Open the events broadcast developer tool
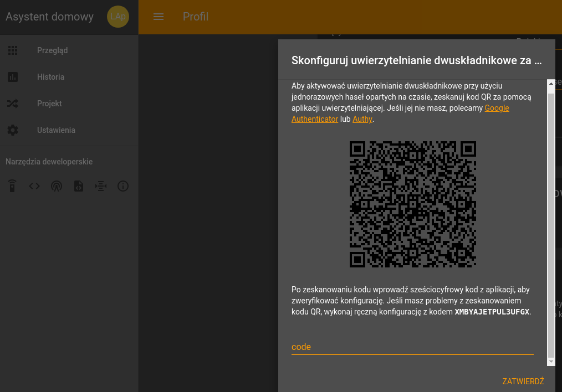Image resolution: width=562 pixels, height=392 pixels. point(57,186)
